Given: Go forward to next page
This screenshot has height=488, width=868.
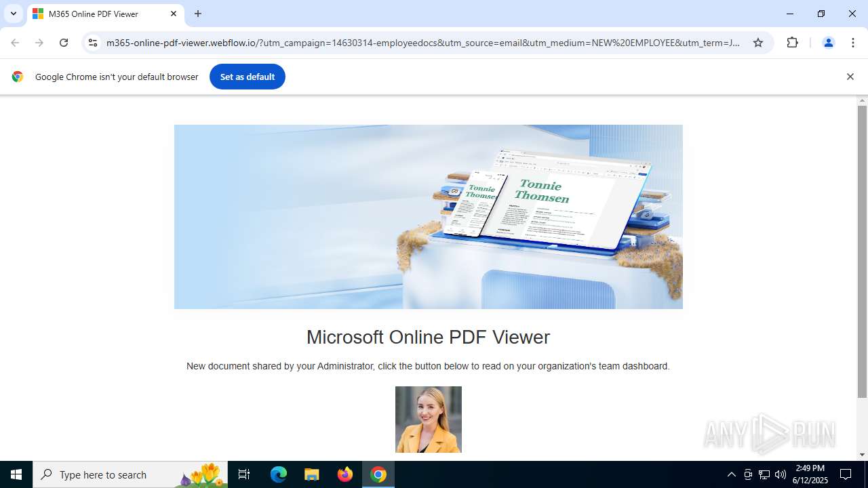Looking at the screenshot, I should point(39,43).
